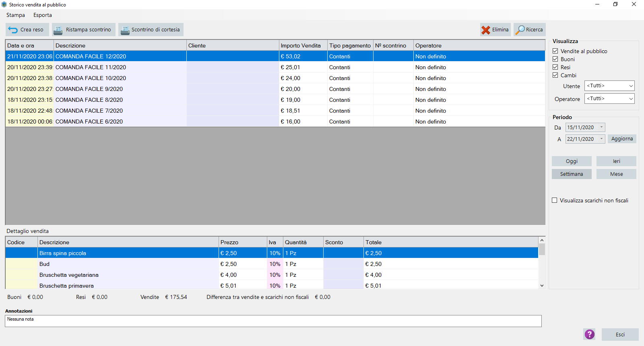644x346 pixels.
Task: Click the app icon in title bar
Action: (4, 4)
